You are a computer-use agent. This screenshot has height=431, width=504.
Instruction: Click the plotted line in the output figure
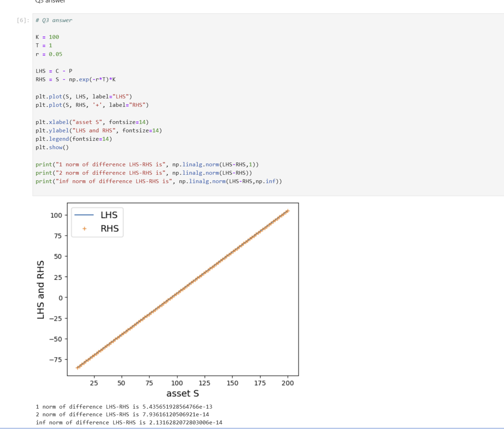click(x=183, y=289)
